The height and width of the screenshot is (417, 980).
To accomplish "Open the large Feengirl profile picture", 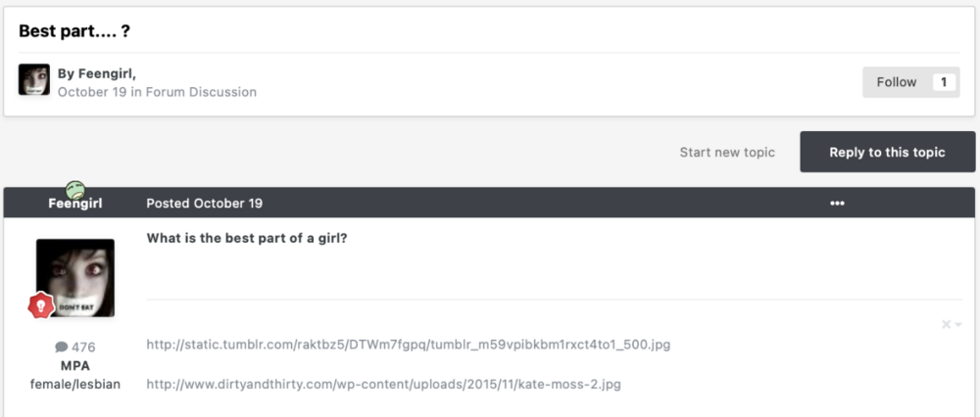I will click(75, 278).
